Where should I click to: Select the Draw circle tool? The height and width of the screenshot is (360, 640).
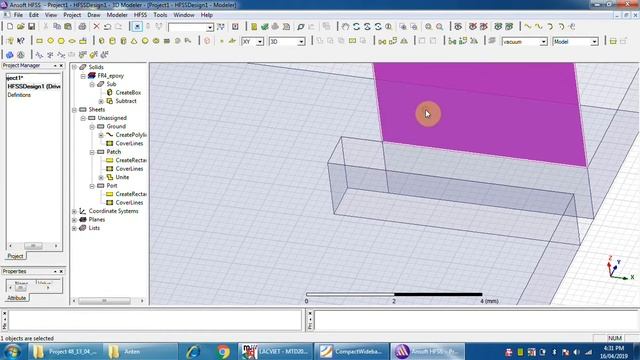(x=51, y=41)
